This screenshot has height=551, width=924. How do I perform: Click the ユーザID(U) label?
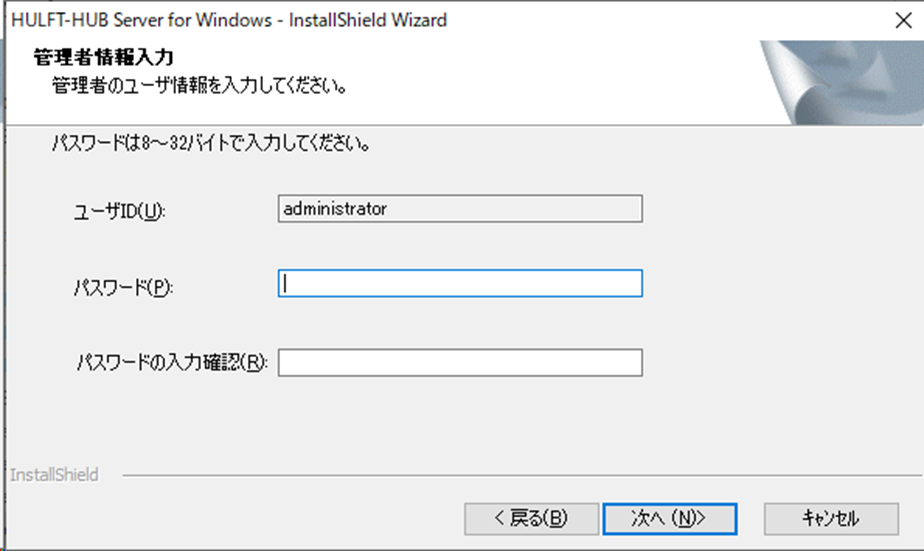point(120,211)
